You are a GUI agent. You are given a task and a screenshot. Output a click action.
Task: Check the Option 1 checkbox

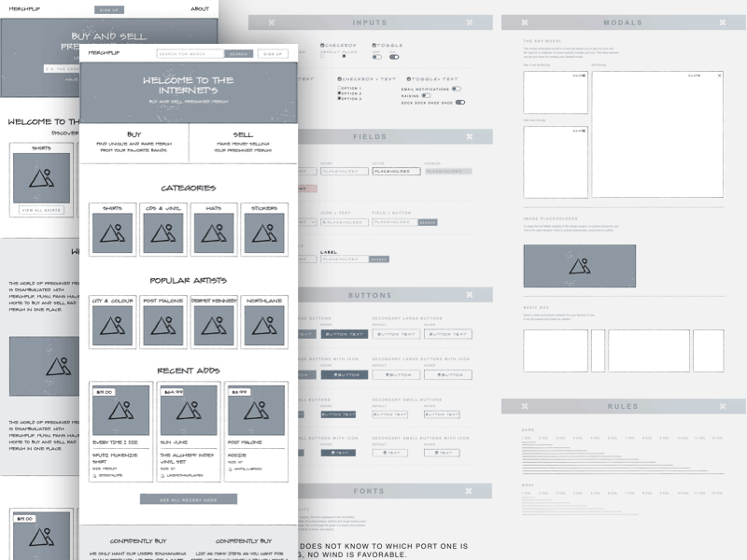tap(339, 88)
